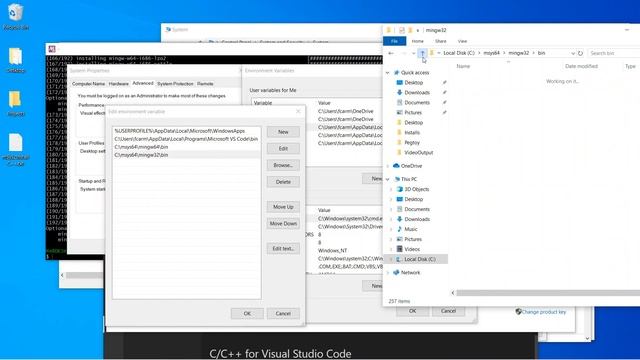This screenshot has height=360, width=640.
Task: Select the C:\msys64\mingw64\bin path entry
Action: point(187,147)
